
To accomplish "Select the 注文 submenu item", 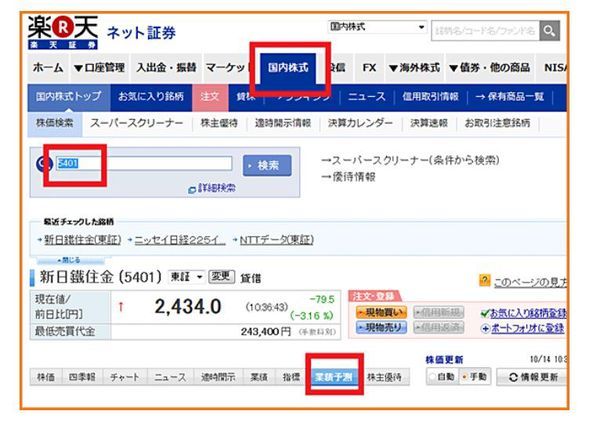I will coord(210,96).
